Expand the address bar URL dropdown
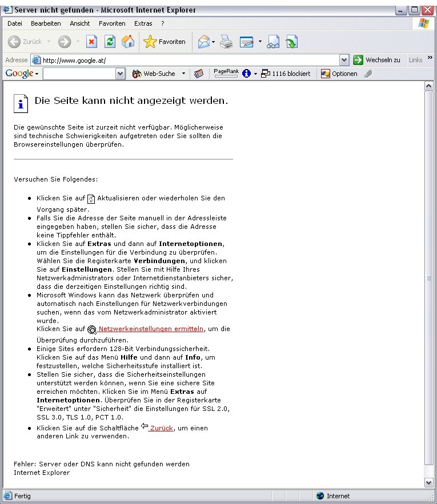Viewport: 437px width, 504px height. pyautogui.click(x=344, y=60)
